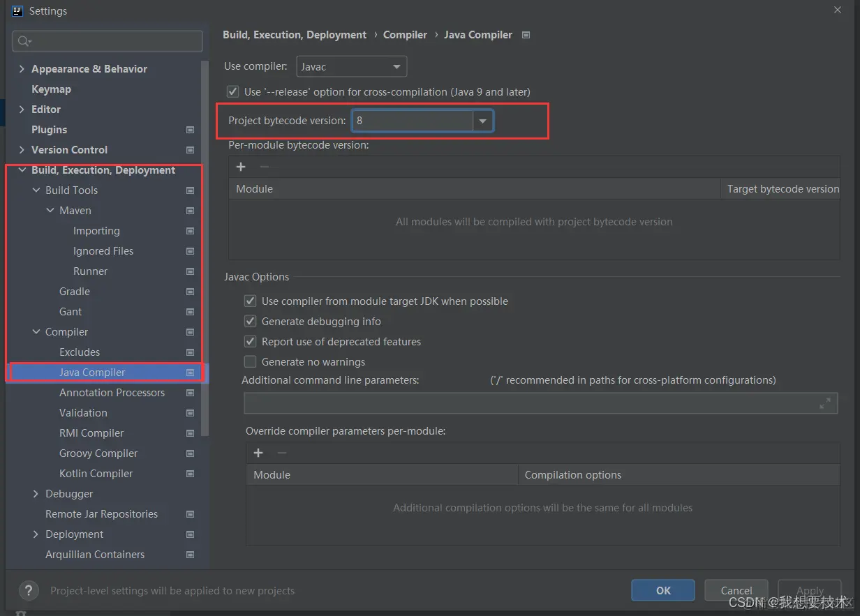Focus the settings search field
Screen dimensions: 860x616
[107, 41]
